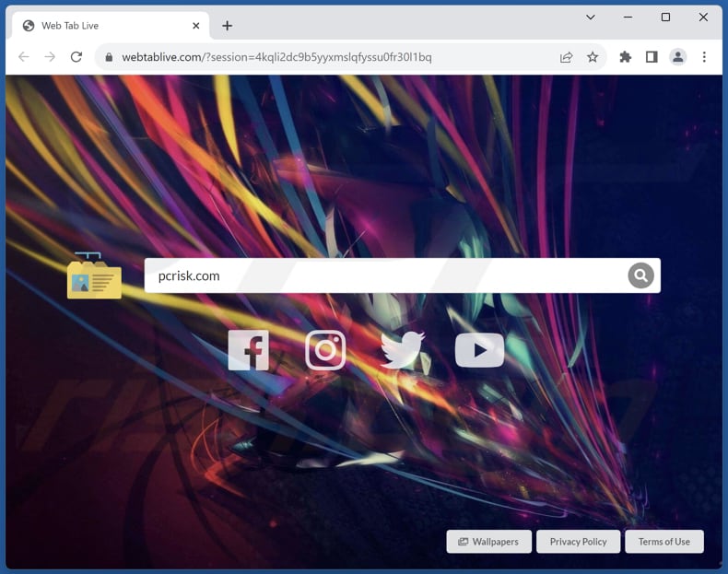Open the Terms of Use link

pos(663,542)
